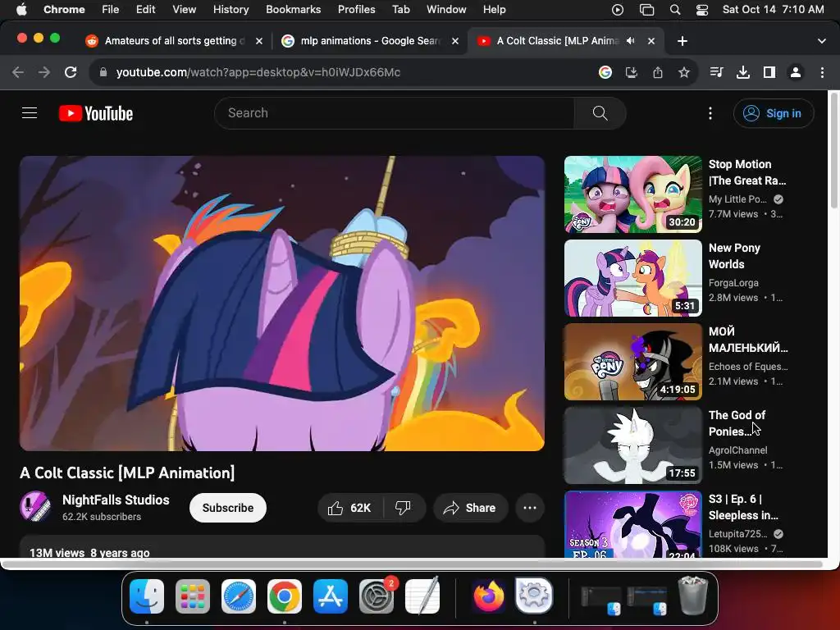Bookmark this page with star icon
The image size is (840, 630).
pyautogui.click(x=684, y=72)
